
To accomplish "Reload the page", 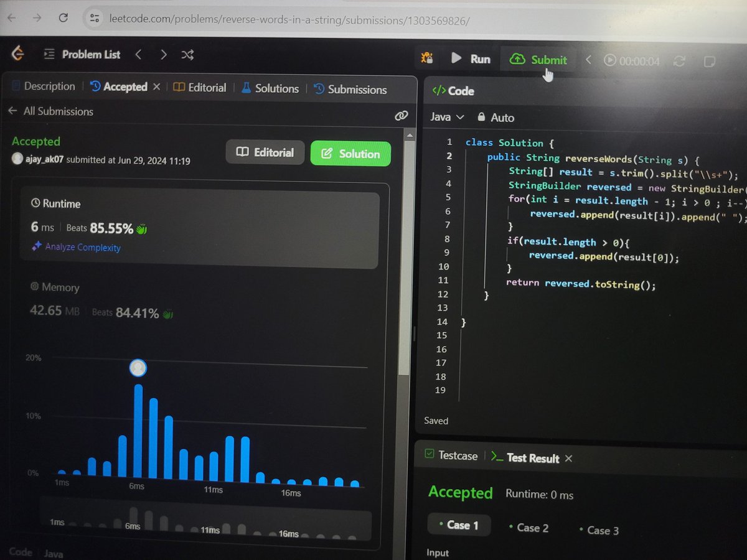I will [63, 18].
